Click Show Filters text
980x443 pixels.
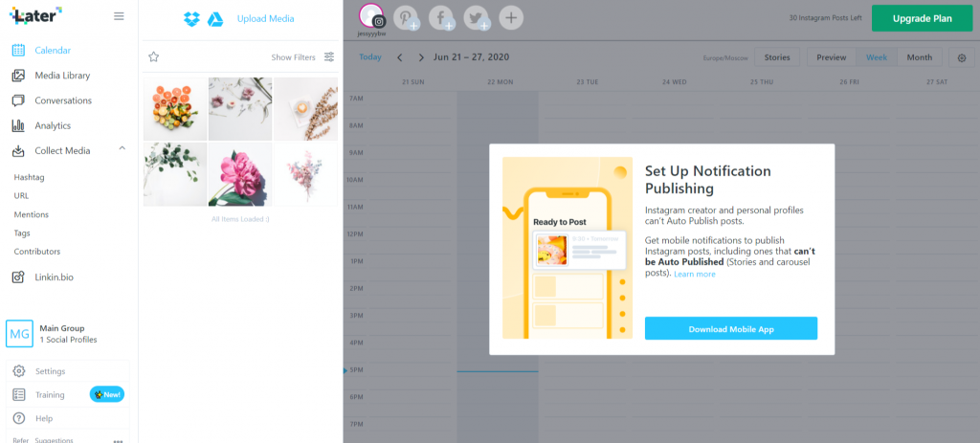[x=293, y=57]
